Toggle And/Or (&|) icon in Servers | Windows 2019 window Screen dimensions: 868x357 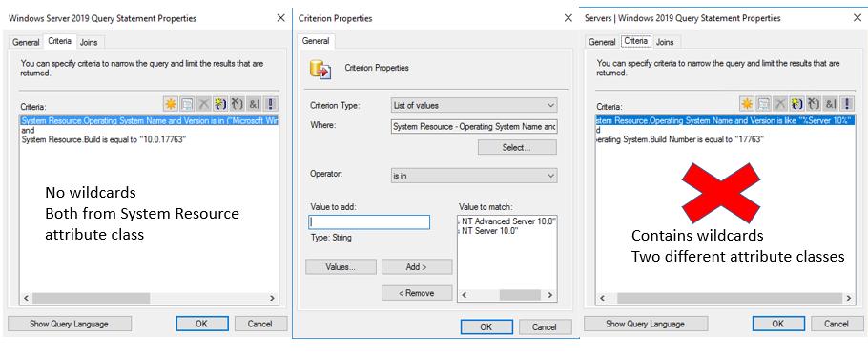point(832,104)
